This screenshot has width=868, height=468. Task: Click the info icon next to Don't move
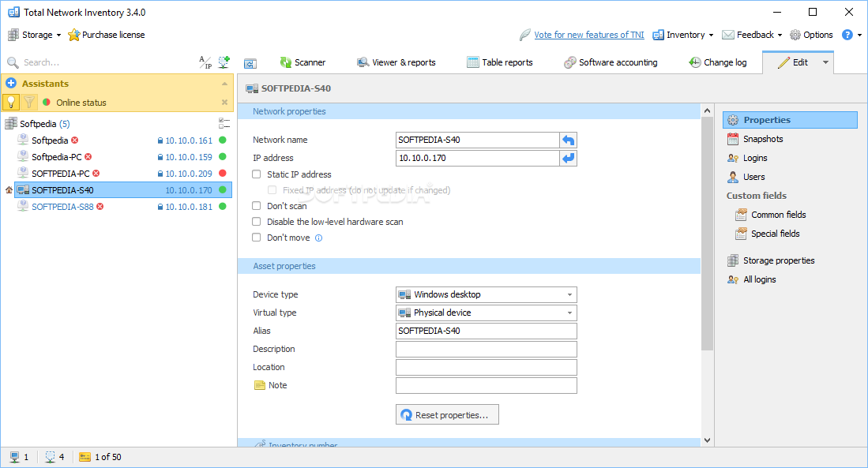pos(319,238)
